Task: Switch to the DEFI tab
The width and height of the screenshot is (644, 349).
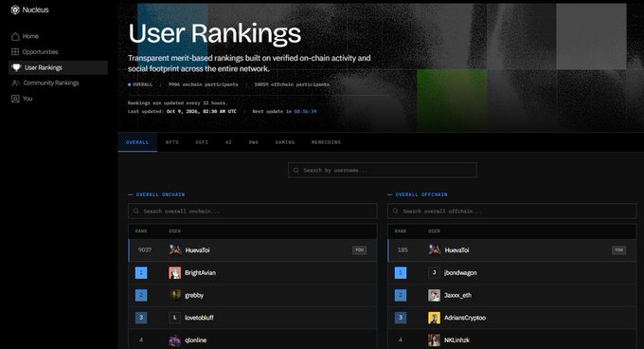Action: [x=202, y=142]
